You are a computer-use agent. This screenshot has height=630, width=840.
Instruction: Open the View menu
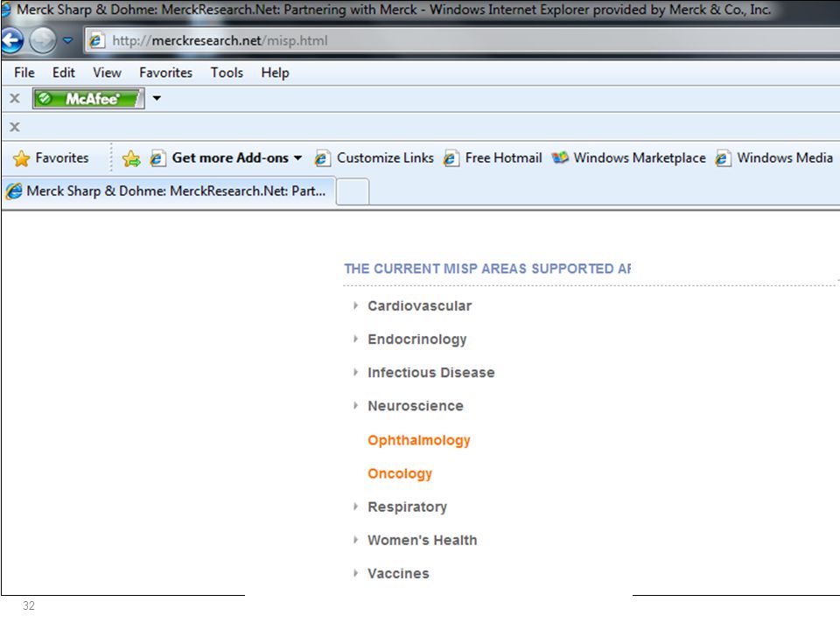point(107,73)
